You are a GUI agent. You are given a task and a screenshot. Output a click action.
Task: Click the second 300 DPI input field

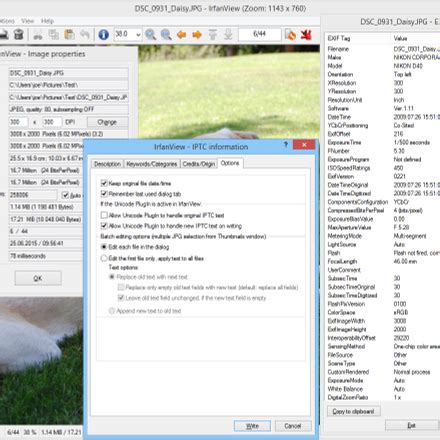point(52,122)
